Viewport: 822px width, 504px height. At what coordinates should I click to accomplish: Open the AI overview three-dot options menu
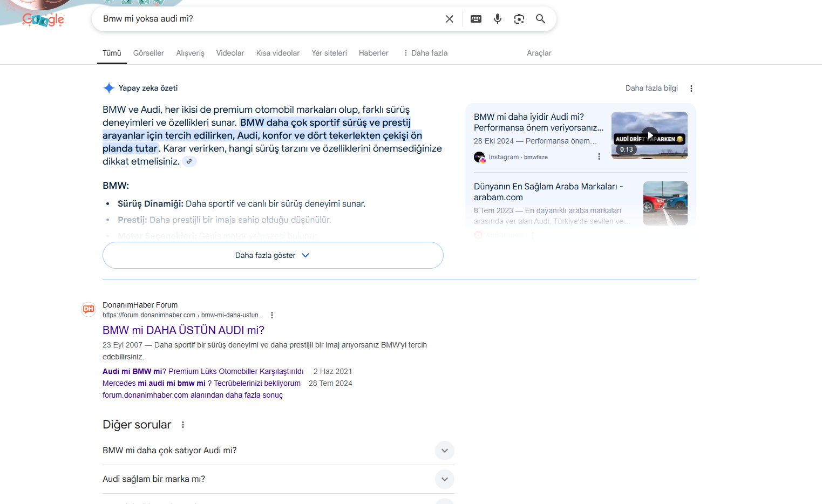(691, 88)
